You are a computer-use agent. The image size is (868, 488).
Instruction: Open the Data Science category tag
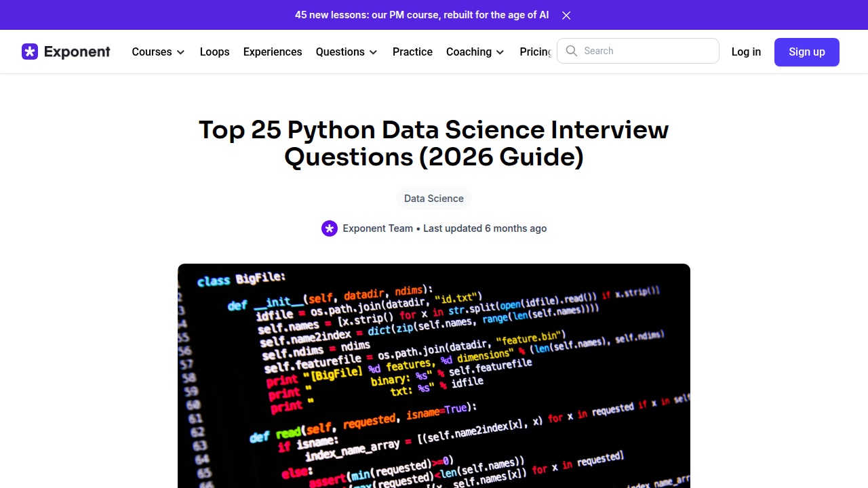[x=434, y=199]
